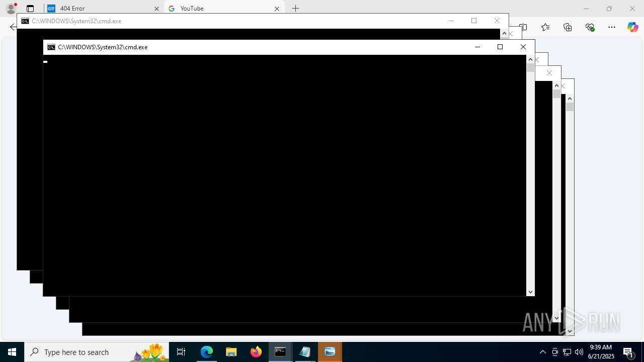Close the fifth stacked cmd window behind
The height and width of the screenshot is (362, 644).
click(x=563, y=86)
